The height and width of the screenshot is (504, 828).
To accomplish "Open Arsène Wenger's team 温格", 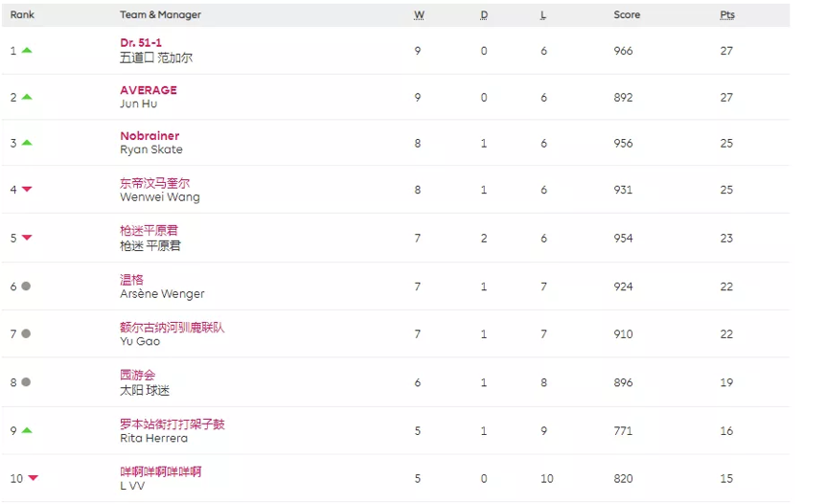I will (x=131, y=280).
